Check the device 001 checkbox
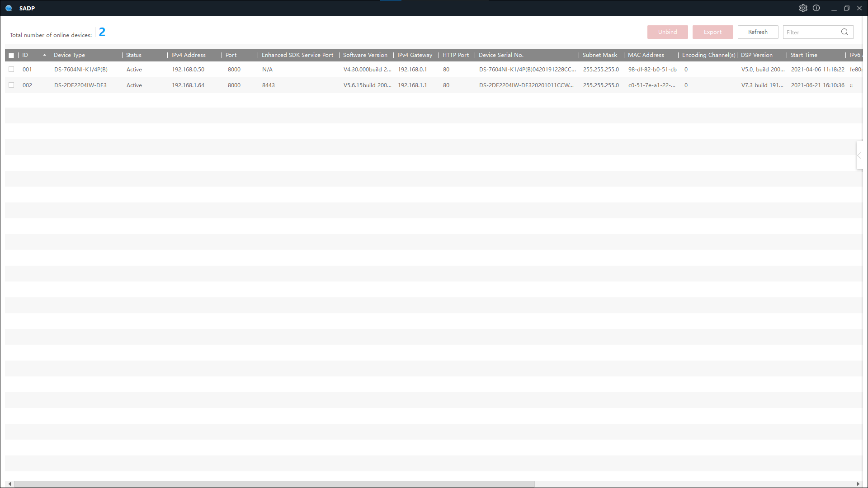Viewport: 868px width, 488px height. coord(11,69)
